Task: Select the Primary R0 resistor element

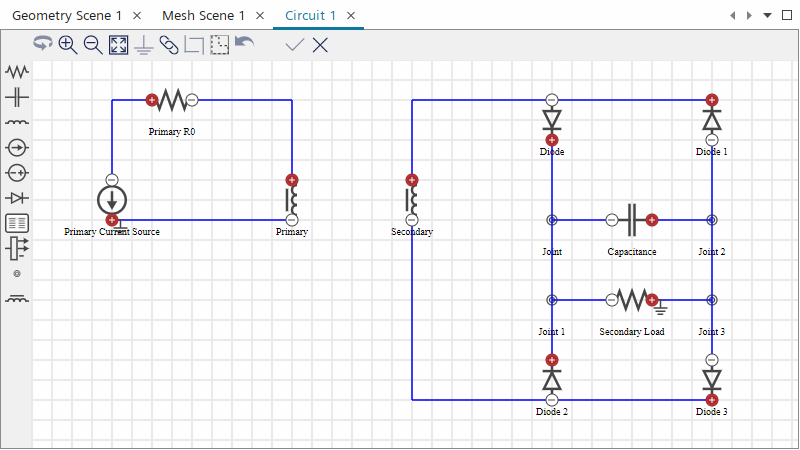Action: point(172,100)
